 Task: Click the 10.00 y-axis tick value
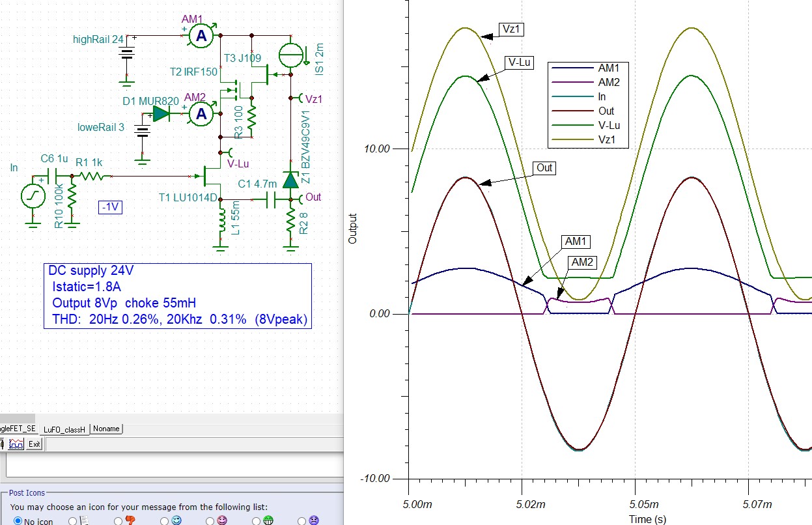point(377,149)
